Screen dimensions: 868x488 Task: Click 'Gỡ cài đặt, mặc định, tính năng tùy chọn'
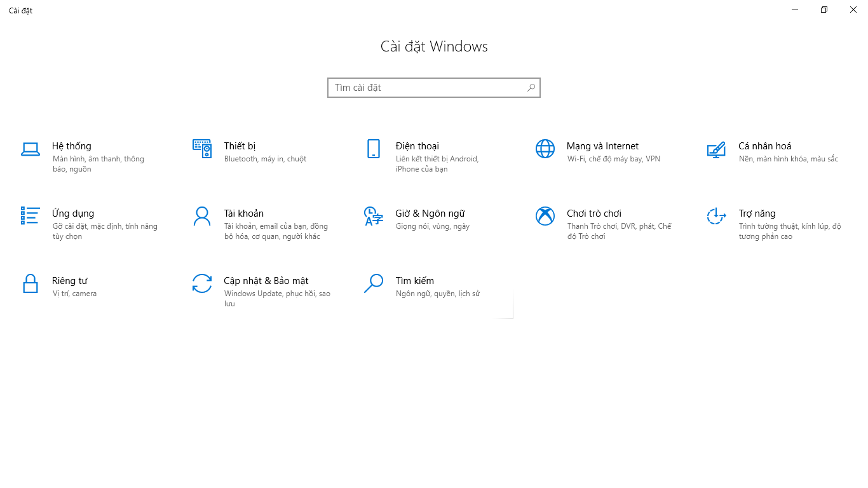pos(105,231)
